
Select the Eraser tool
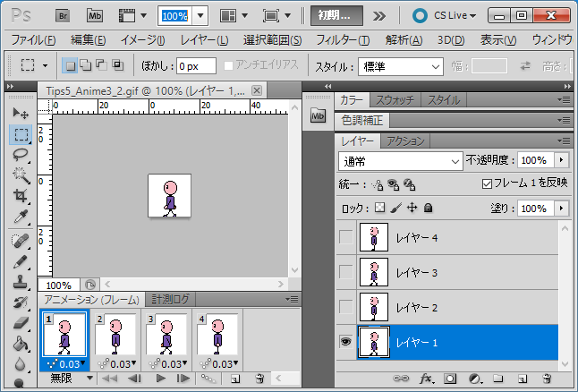21,323
